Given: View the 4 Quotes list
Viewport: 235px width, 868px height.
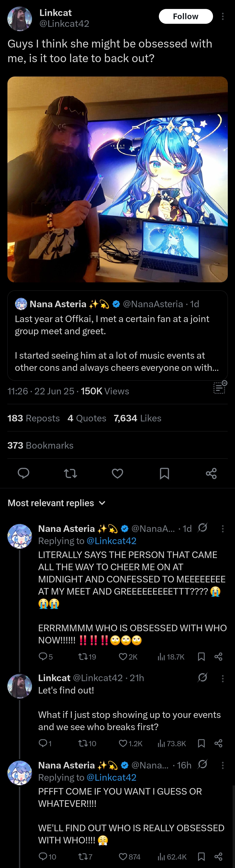Looking at the screenshot, I should [87, 418].
